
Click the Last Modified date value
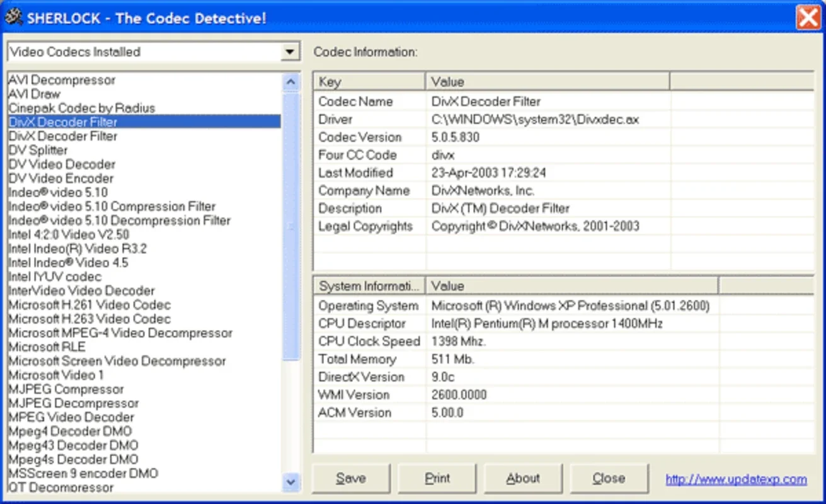(x=488, y=173)
